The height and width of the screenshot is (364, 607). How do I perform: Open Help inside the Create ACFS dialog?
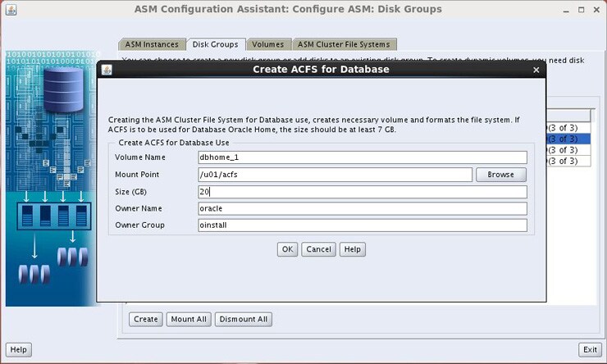[x=352, y=249]
